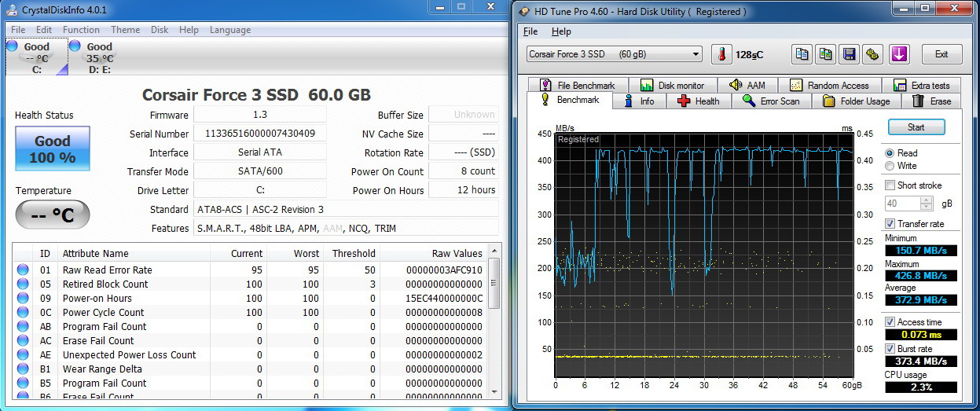This screenshot has height=411, width=980.
Task: Open the Help menu in HD Tune
Action: (x=561, y=31)
